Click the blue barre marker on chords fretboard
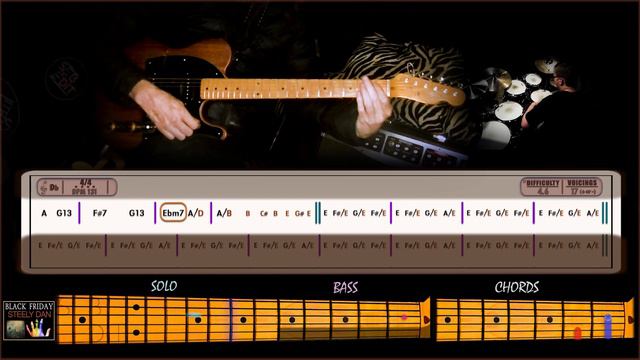The height and width of the screenshot is (360, 640). pos(607,326)
